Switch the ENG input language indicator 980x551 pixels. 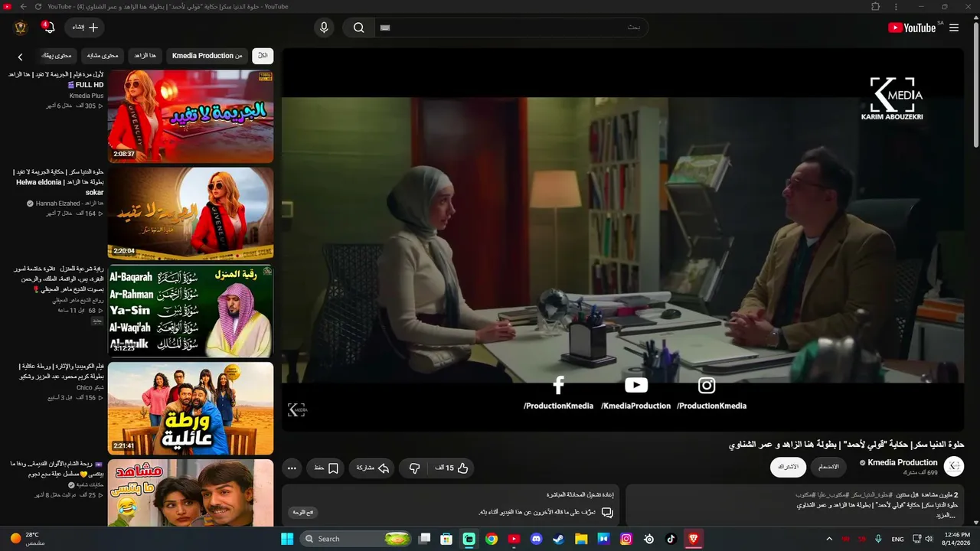click(x=897, y=539)
